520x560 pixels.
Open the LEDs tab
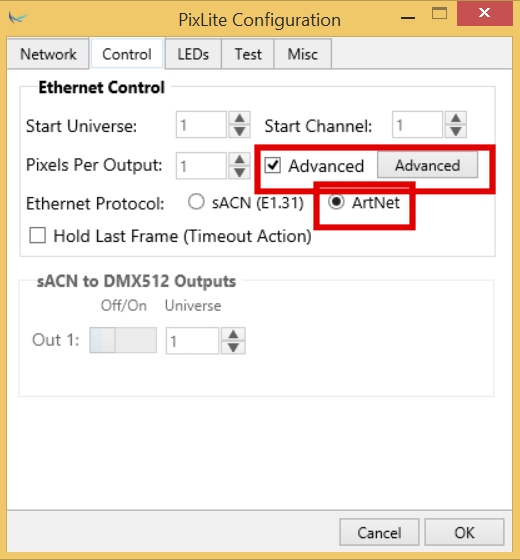pos(193,54)
